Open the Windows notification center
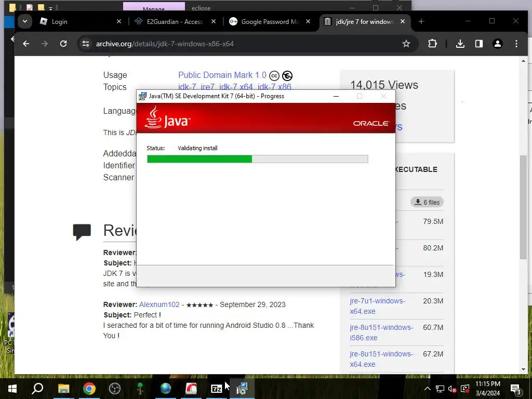 point(515,389)
